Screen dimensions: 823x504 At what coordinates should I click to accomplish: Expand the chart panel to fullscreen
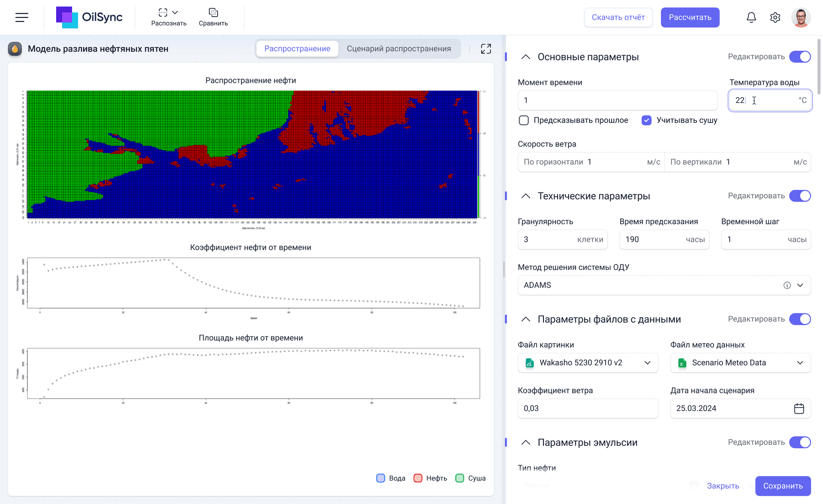pos(486,49)
